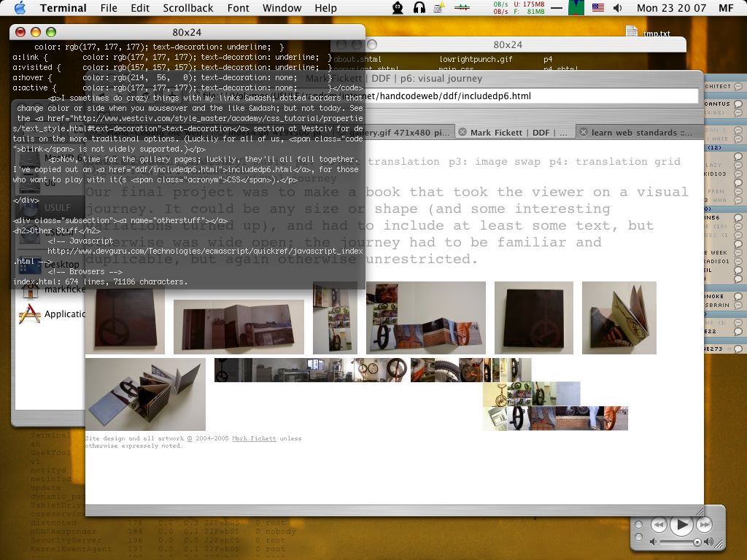Click the 'a:hover {' line in Terminal

tap(171, 77)
